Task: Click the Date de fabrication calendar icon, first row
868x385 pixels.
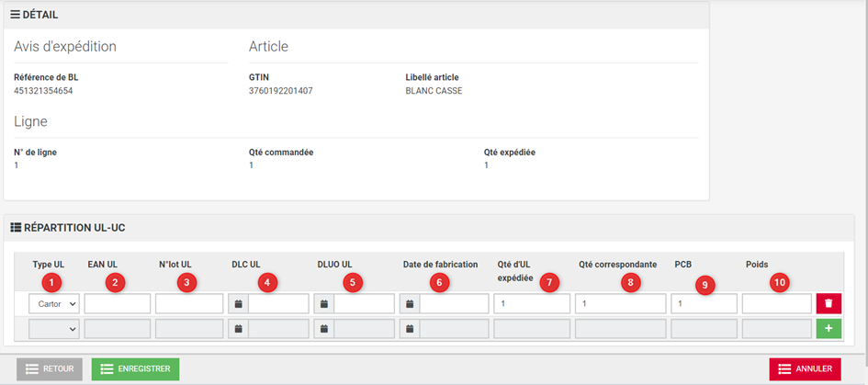Action: [410, 304]
